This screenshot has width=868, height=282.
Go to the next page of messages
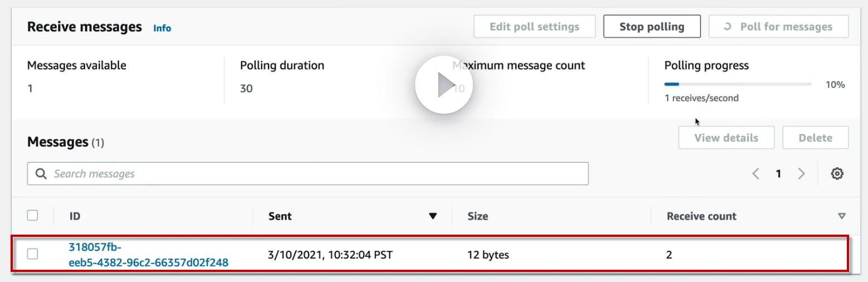[801, 174]
